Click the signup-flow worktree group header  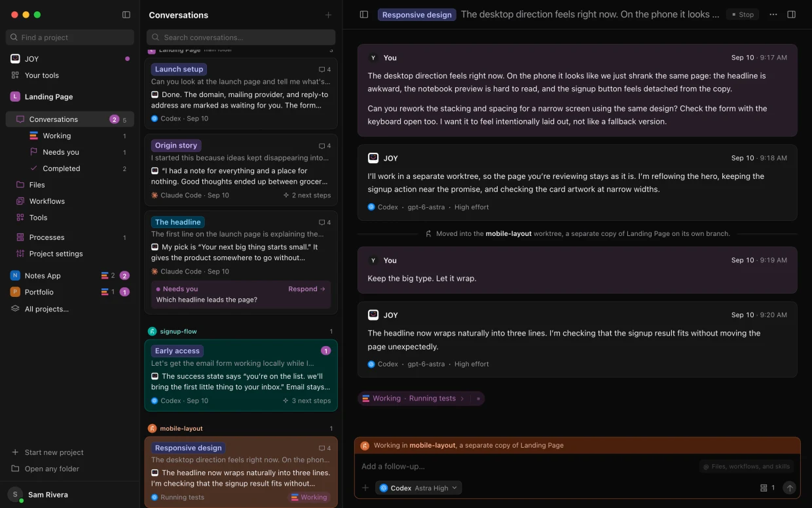[241, 332]
